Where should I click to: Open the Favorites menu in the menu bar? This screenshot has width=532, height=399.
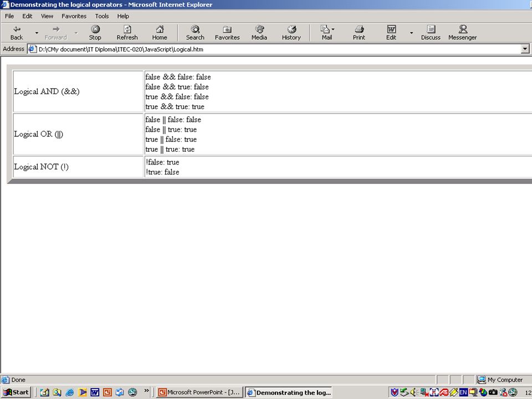(74, 16)
